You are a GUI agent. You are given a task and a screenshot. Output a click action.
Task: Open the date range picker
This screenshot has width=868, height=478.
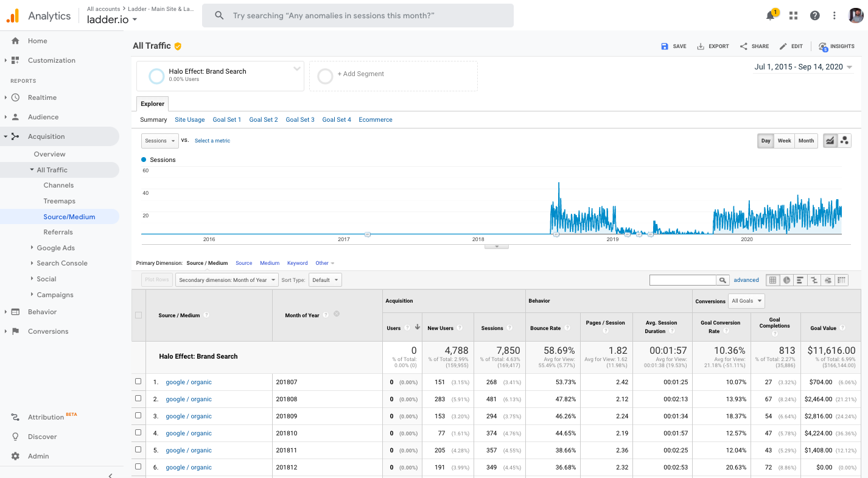[x=803, y=67]
